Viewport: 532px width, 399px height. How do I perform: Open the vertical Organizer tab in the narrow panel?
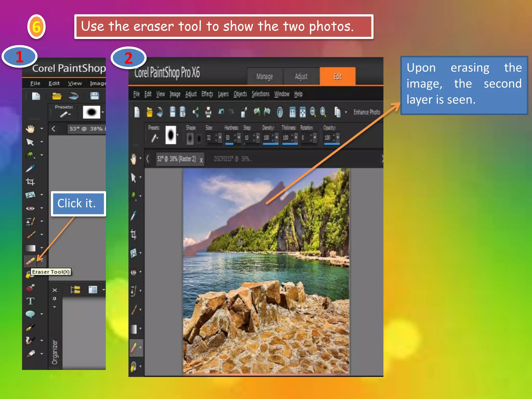click(x=55, y=352)
